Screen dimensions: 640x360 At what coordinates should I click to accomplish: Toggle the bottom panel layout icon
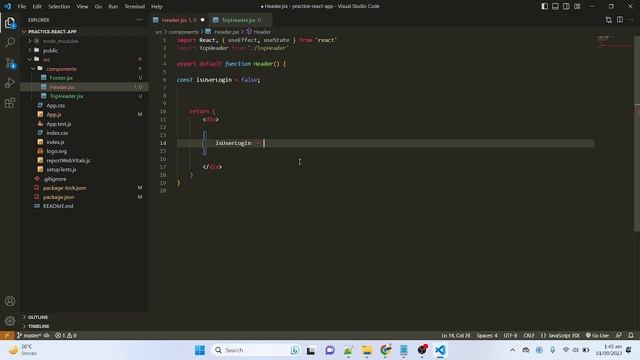click(x=555, y=7)
